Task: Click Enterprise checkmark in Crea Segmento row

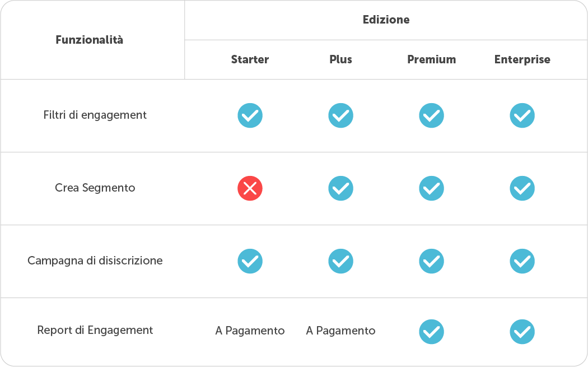Action: pyautogui.click(x=522, y=188)
